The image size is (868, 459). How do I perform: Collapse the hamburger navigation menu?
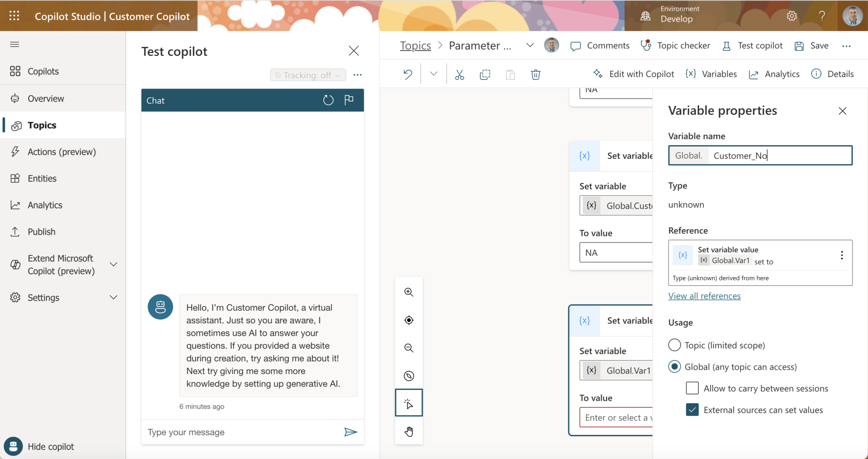coord(15,44)
